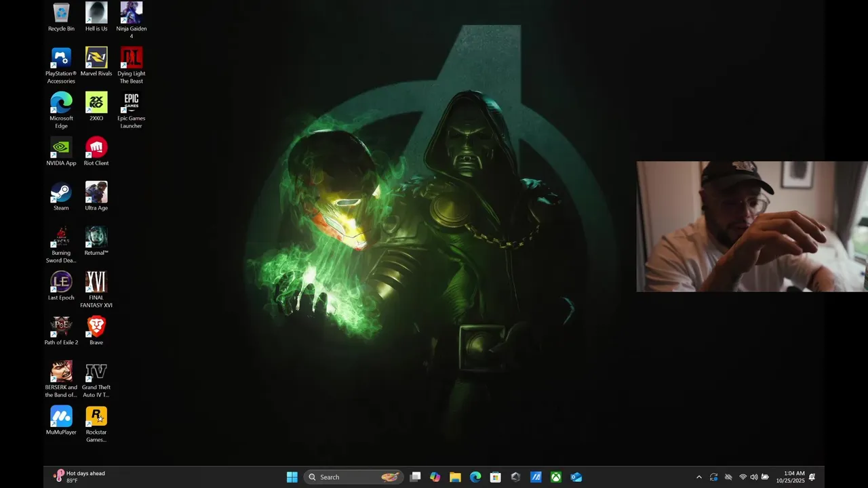This screenshot has height=488, width=868.
Task: Open the Windows Start menu
Action: click(292, 477)
